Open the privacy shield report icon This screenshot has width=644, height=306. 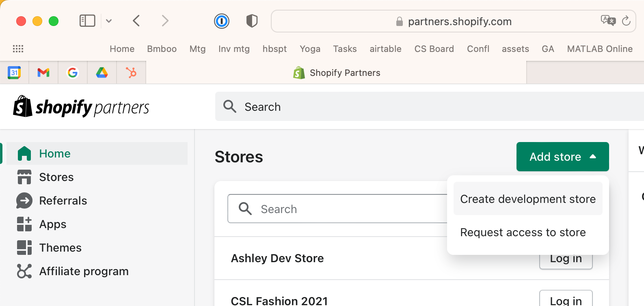click(x=252, y=21)
